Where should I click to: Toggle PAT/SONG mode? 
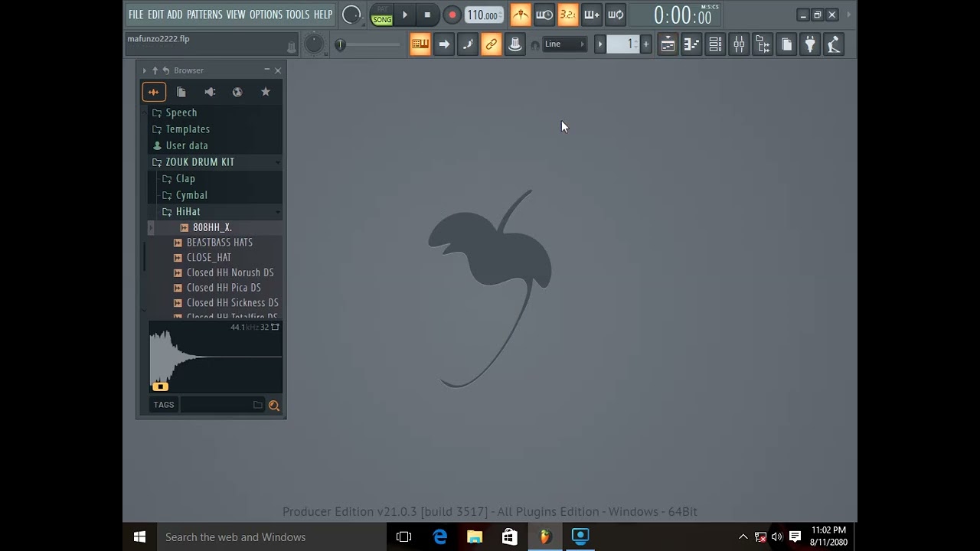pos(381,15)
